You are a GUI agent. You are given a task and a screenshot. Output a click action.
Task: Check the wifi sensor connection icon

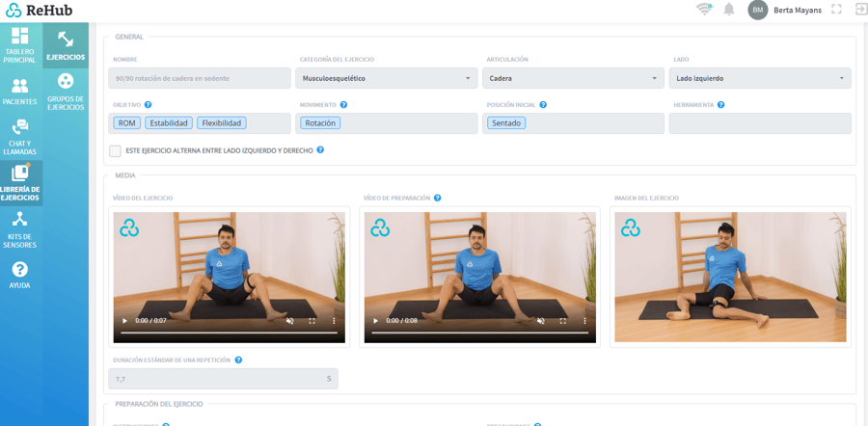tap(704, 10)
